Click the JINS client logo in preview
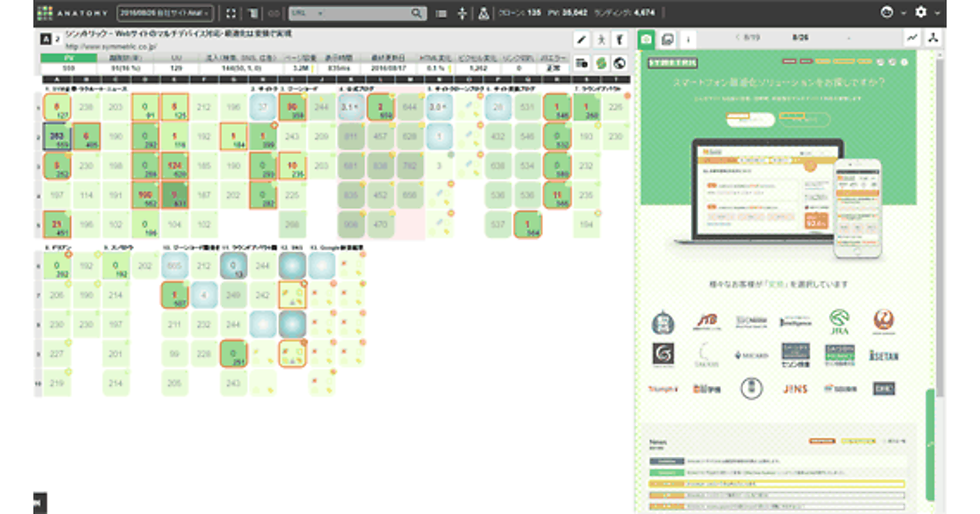This screenshot has height=514, width=980. [x=794, y=388]
